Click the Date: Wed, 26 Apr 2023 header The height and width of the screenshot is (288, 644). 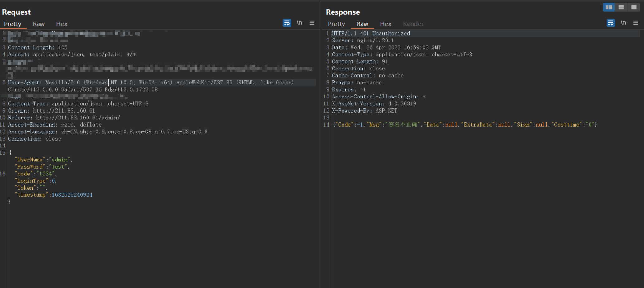point(386,47)
